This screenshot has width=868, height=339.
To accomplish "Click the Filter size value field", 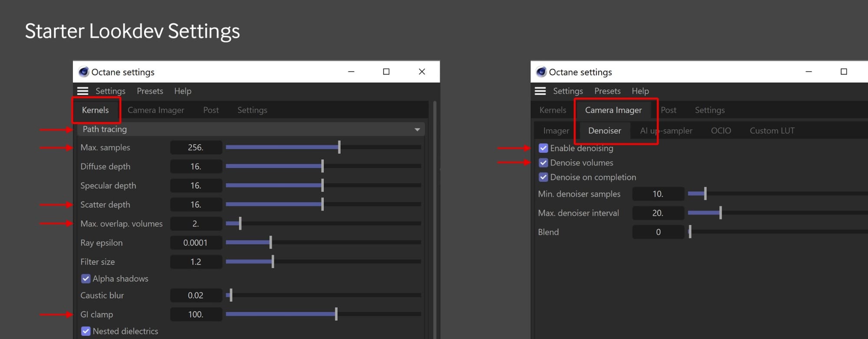I will tap(196, 262).
